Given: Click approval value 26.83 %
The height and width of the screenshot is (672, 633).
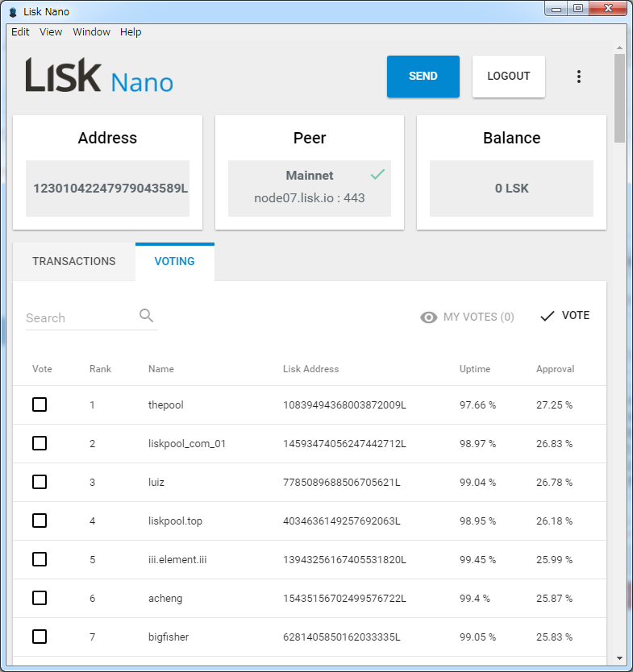Looking at the screenshot, I should (554, 444).
